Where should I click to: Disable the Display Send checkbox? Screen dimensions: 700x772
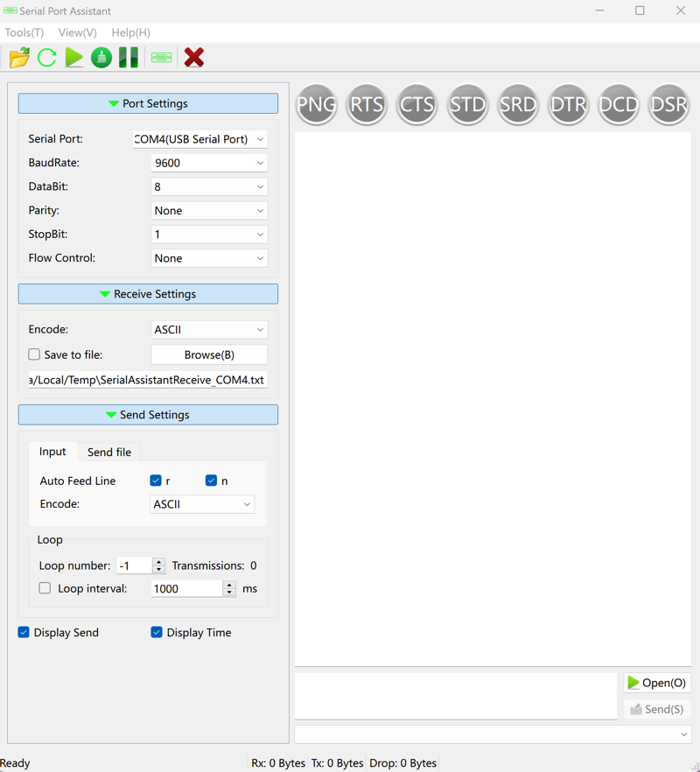pyautogui.click(x=24, y=632)
